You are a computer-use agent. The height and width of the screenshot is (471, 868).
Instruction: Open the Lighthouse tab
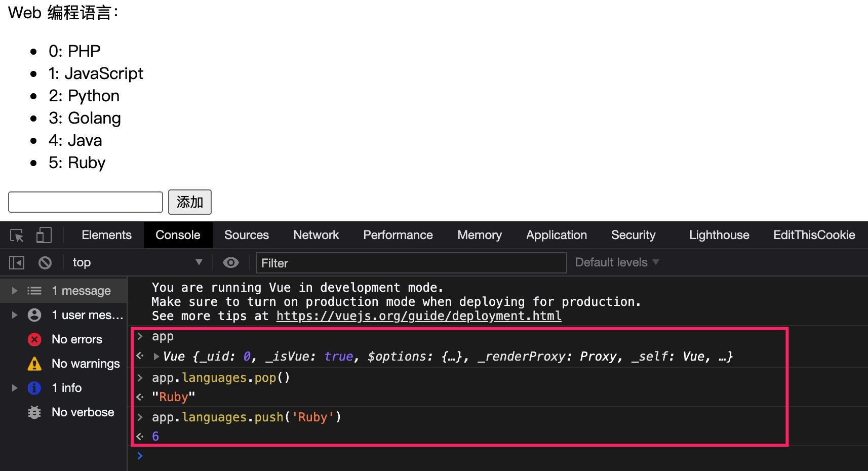coord(719,235)
